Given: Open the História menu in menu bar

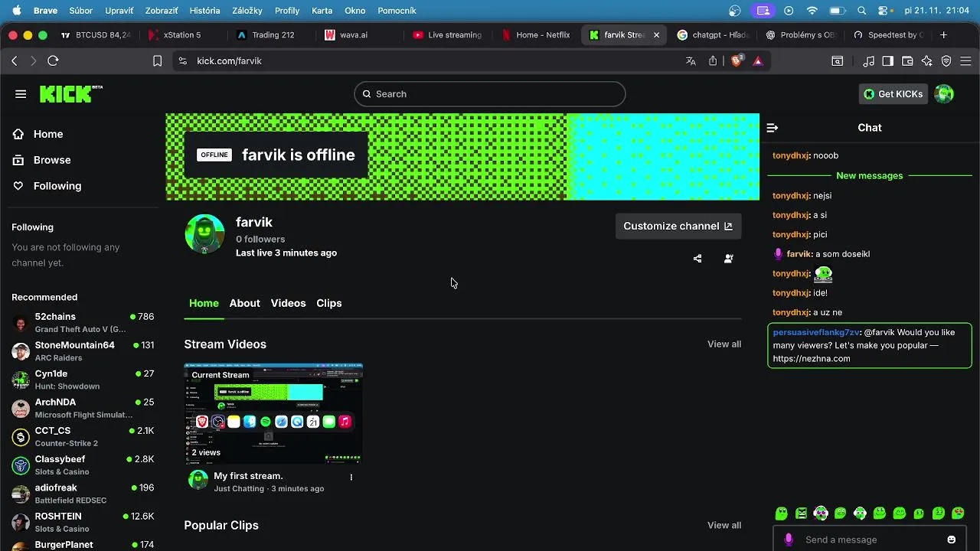Looking at the screenshot, I should [204, 11].
